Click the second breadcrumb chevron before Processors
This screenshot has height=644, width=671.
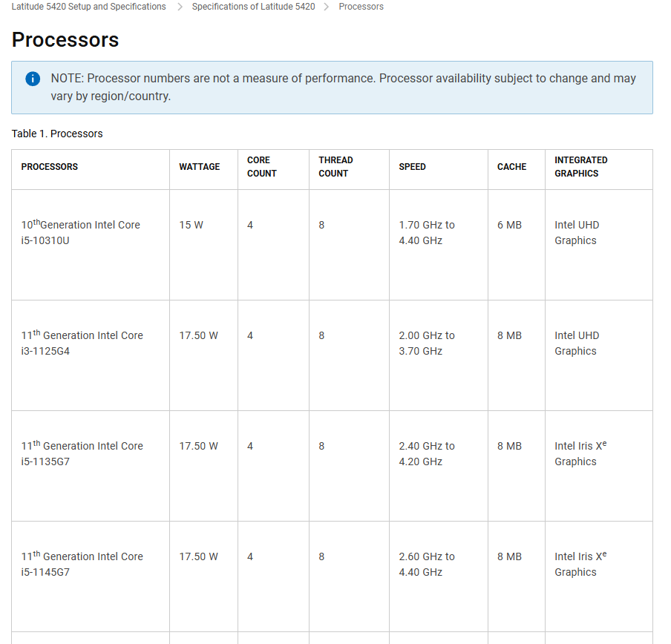327,7
